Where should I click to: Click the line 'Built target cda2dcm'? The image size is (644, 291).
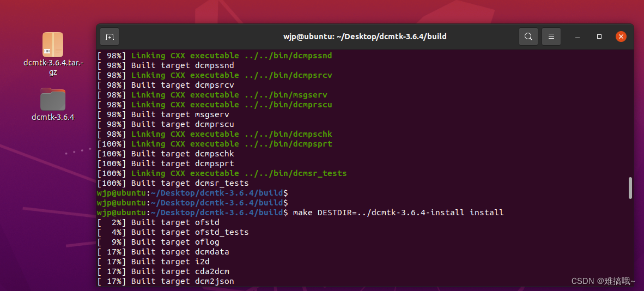pos(163,272)
